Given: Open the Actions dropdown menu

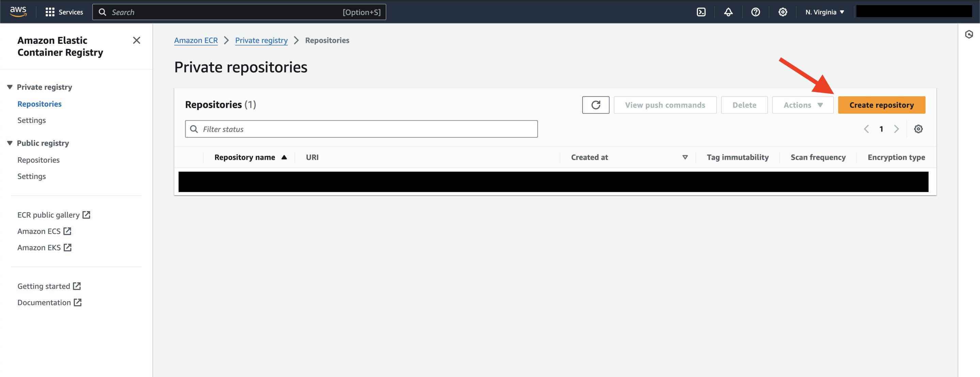Looking at the screenshot, I should [x=802, y=105].
